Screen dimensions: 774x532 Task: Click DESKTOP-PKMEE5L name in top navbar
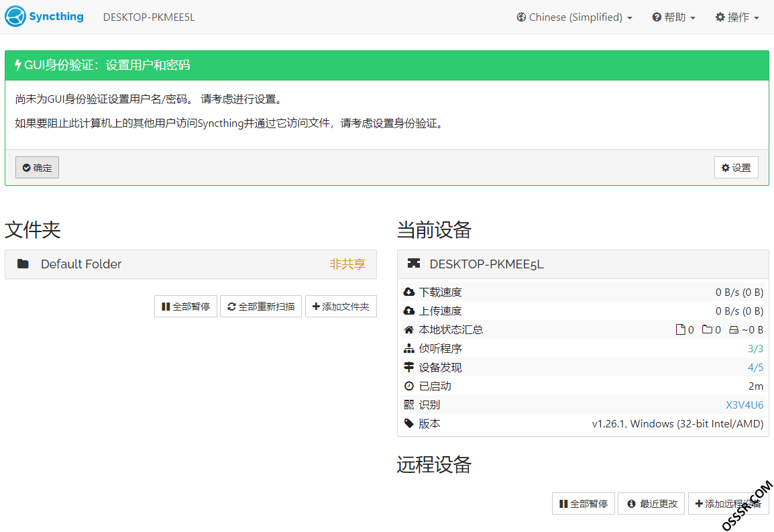pos(149,17)
